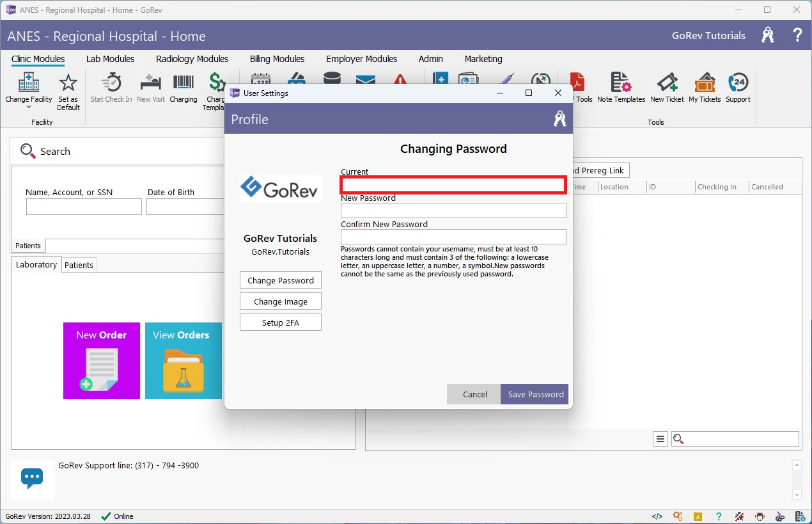Open Note Templates
The width and height of the screenshot is (812, 524).
pyautogui.click(x=621, y=88)
